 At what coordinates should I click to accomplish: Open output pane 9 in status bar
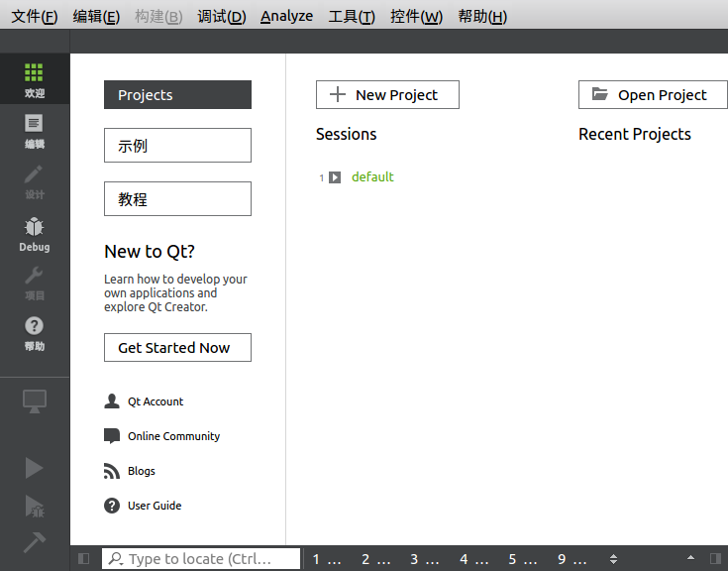tap(572, 559)
